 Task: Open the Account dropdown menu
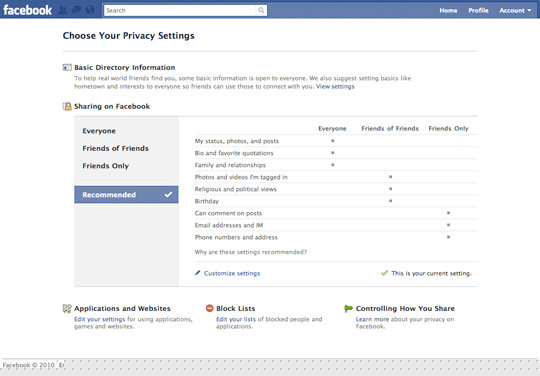coord(515,10)
